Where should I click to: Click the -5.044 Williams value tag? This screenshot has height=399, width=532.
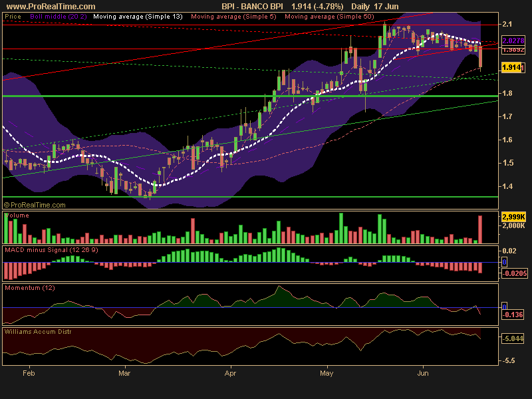tap(512, 338)
